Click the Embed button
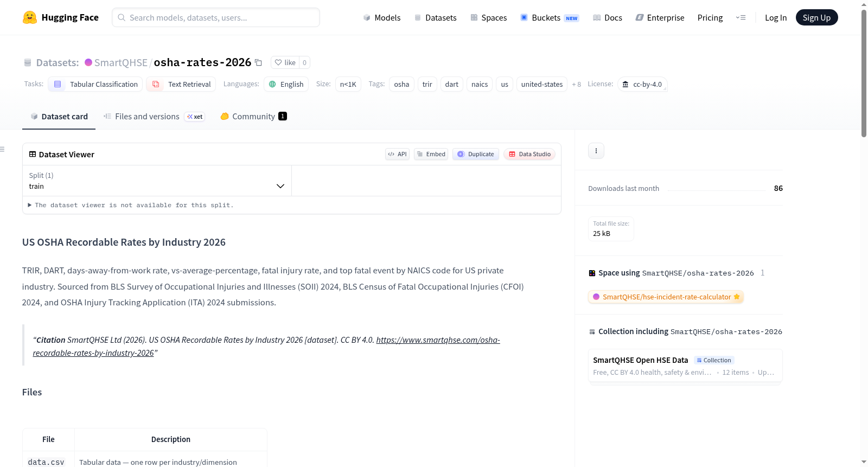This screenshot has height=467, width=868. click(431, 154)
